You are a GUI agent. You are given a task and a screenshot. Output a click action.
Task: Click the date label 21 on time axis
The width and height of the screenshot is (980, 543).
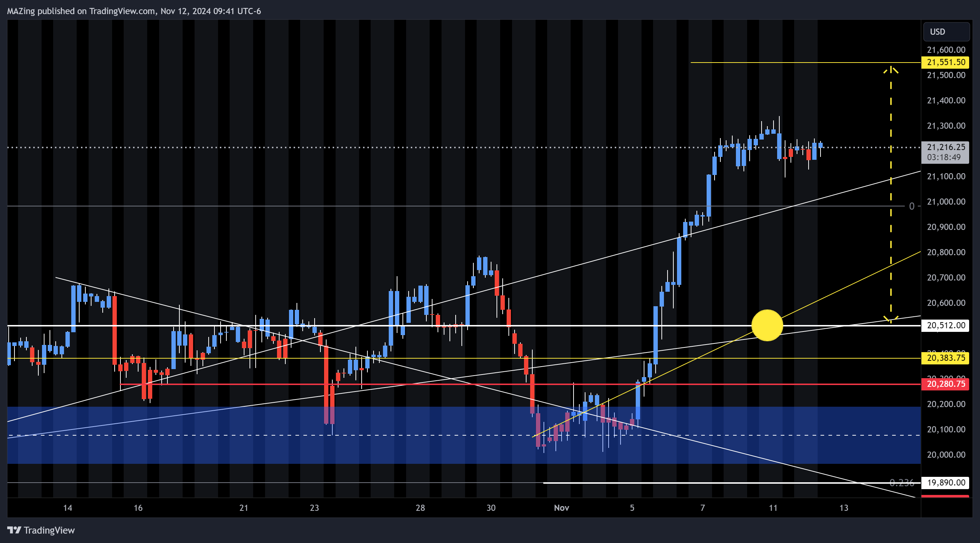click(244, 508)
